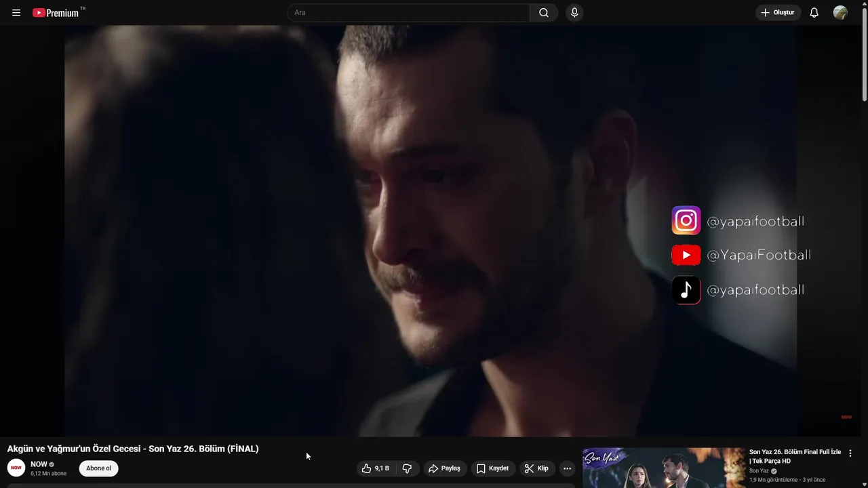
Task: Open the hamburger guide menu
Action: pos(16,13)
